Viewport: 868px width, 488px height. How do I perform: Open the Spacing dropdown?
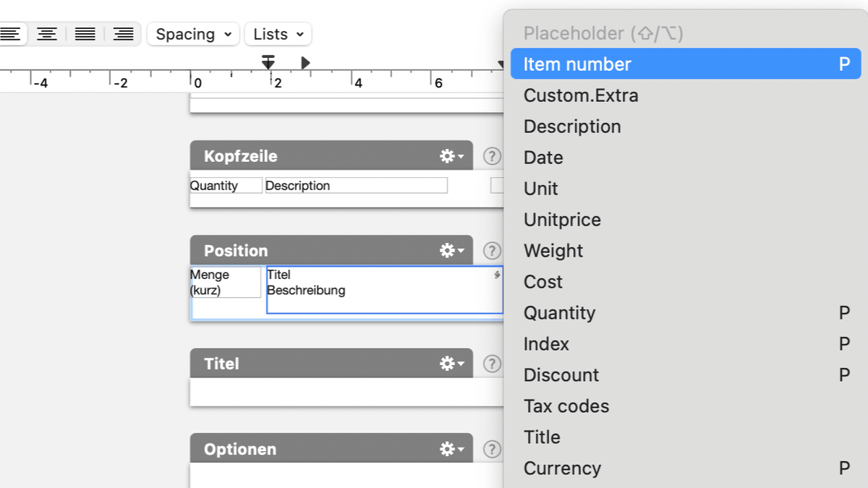click(x=193, y=34)
